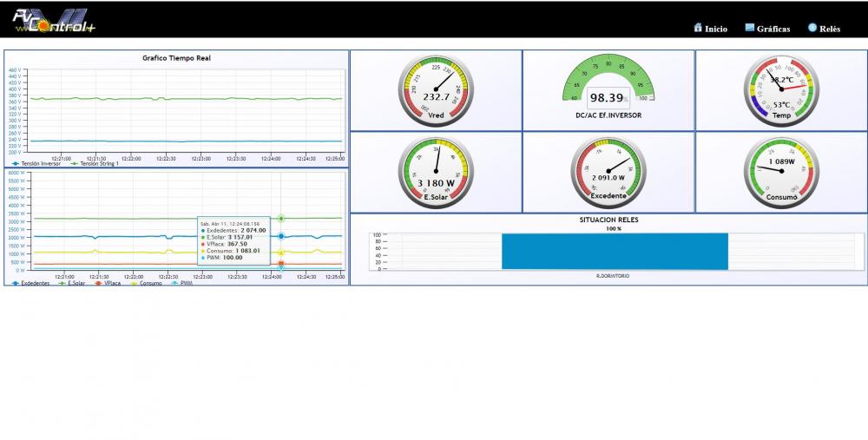Toggle PWM legend series
Screen dimensions: 868x440
tap(181, 284)
